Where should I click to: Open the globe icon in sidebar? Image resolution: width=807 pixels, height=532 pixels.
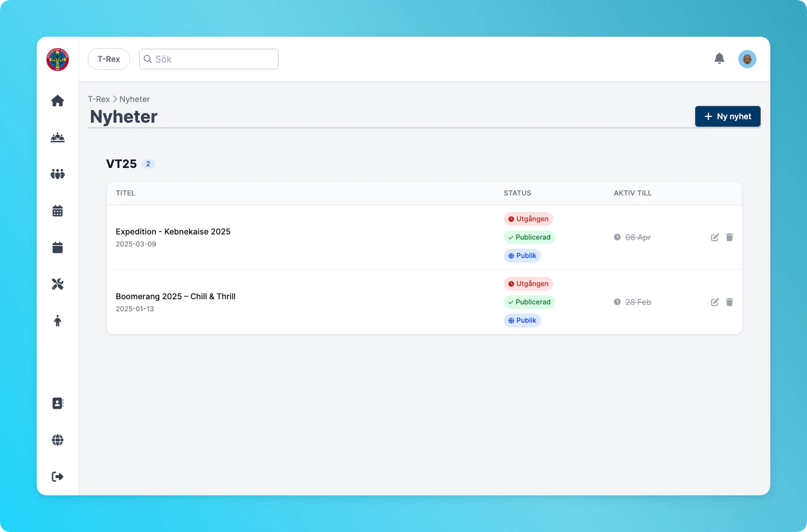[x=57, y=440]
